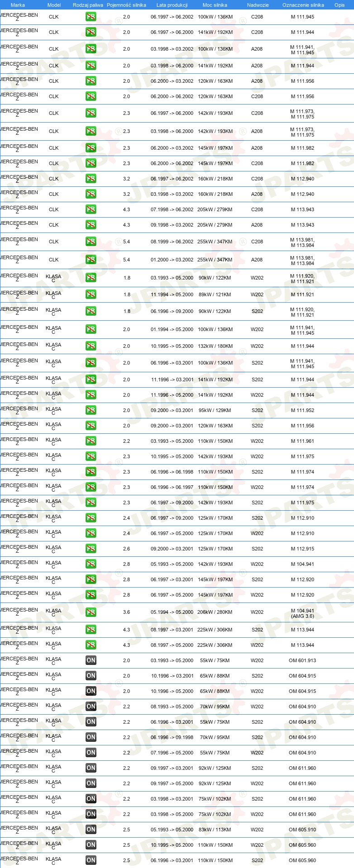The height and width of the screenshot is (868, 354).
Task: Click the Pojemność silnika column header
Action: 126,5
